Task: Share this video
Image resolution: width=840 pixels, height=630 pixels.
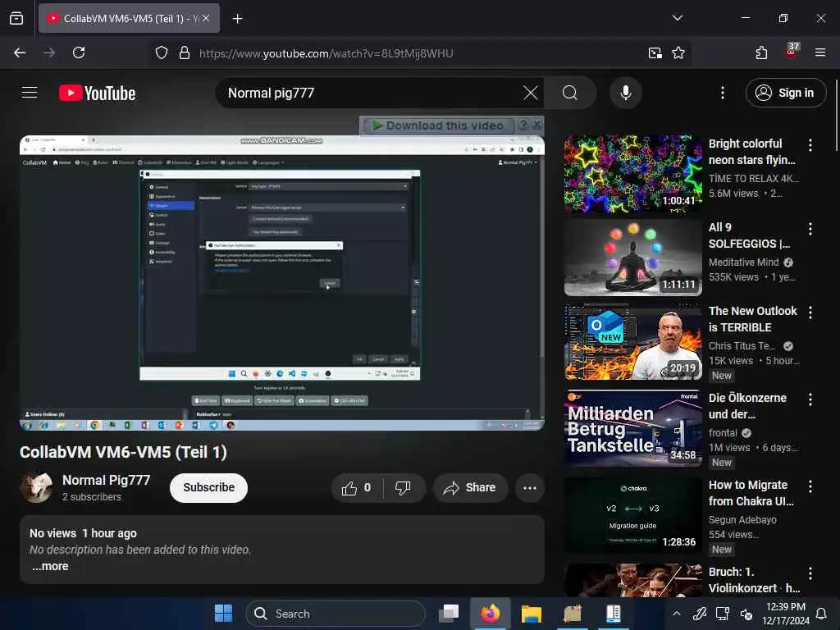Action: [x=470, y=487]
